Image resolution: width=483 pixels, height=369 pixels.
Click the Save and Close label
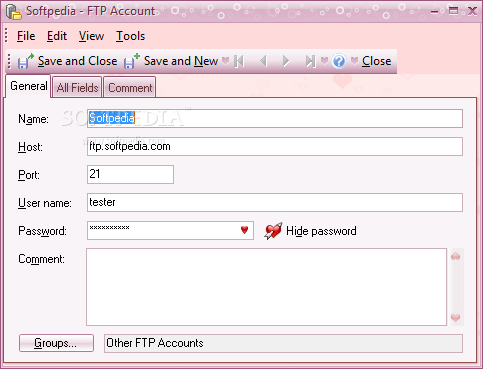[77, 61]
